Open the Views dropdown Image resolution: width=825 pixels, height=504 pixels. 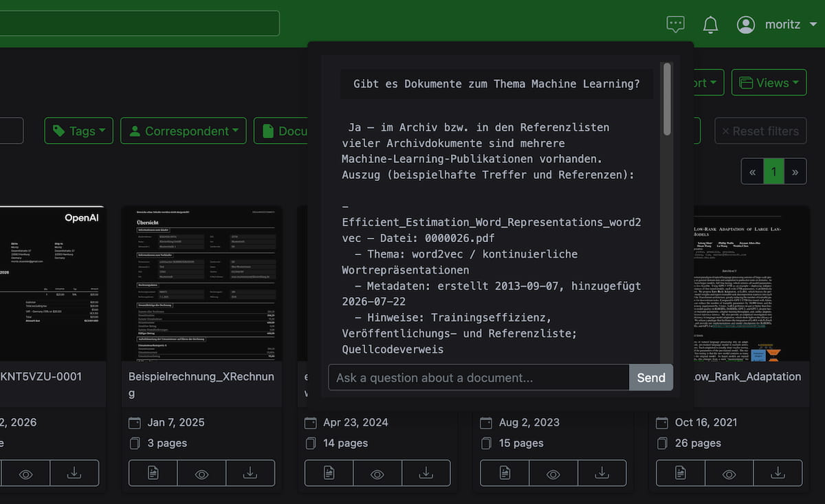(769, 83)
